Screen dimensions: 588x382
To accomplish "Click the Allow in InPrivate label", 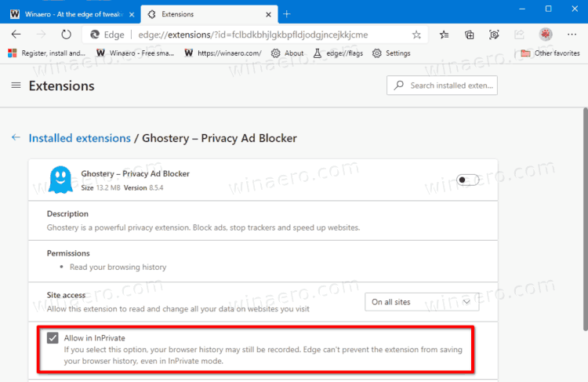I will 95,338.
